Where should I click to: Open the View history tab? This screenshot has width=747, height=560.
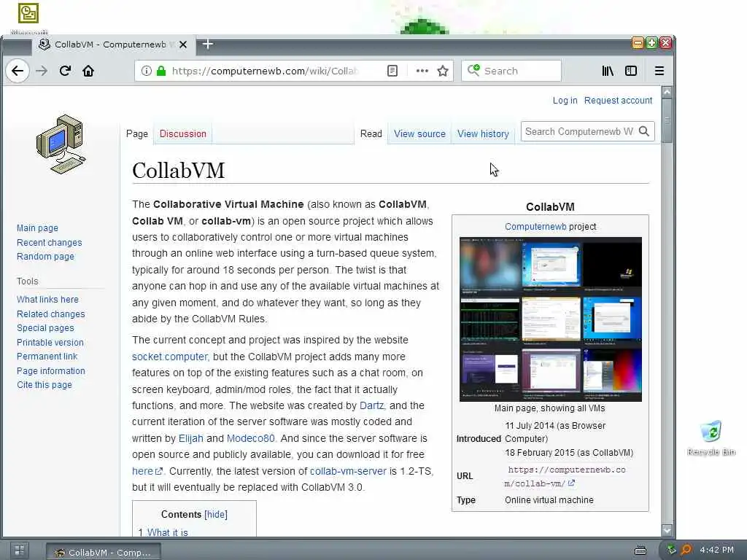point(483,134)
